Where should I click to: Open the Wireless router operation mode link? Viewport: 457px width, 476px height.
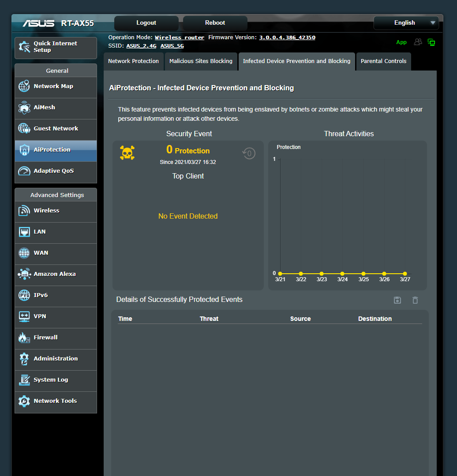tap(179, 37)
